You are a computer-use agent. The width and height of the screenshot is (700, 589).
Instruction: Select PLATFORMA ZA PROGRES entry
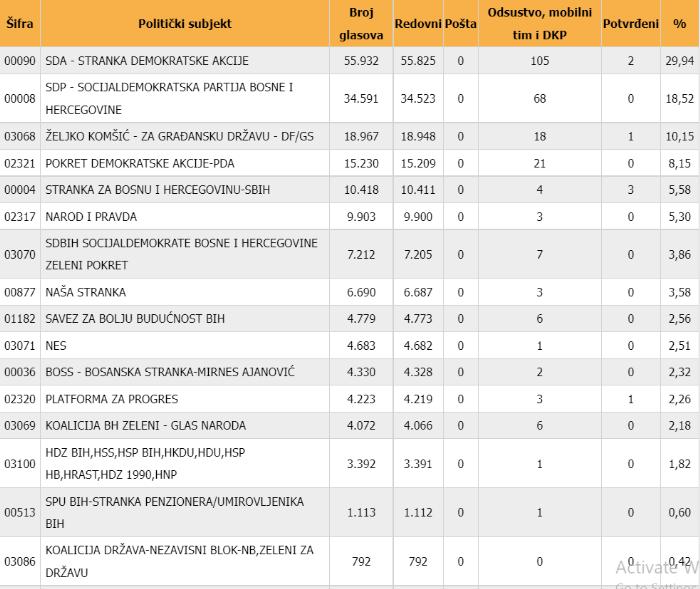[x=112, y=399]
